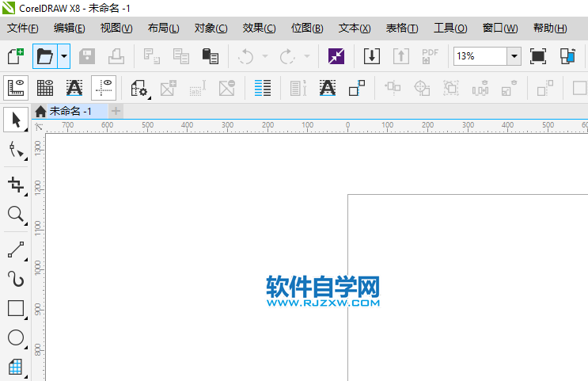This screenshot has width=588, height=381.
Task: Open the Redo history dropdown arrow
Action: [x=307, y=56]
